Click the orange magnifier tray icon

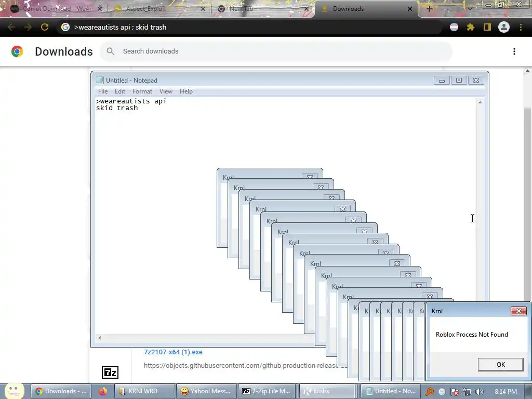[430, 392]
